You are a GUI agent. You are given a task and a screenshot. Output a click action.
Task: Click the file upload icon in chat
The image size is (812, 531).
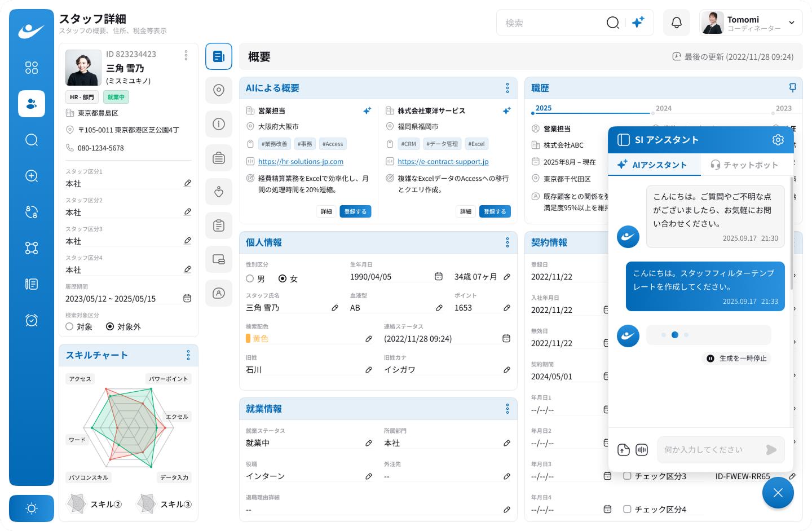pos(624,450)
